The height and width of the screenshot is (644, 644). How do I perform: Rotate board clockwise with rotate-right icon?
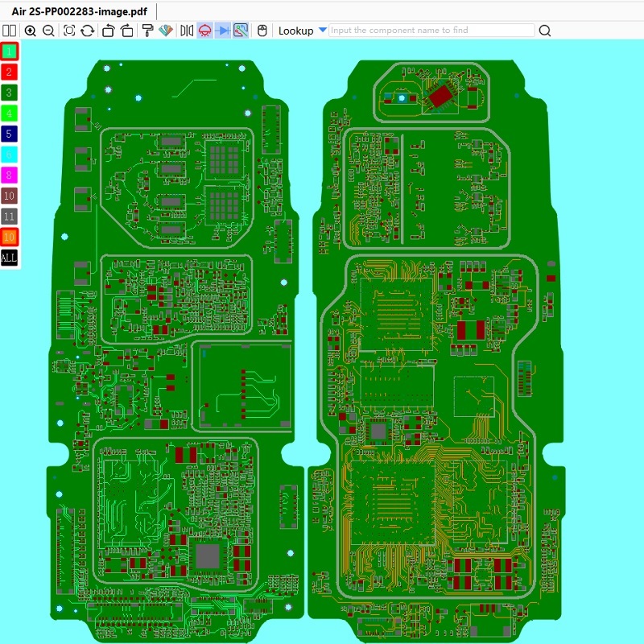tap(127, 31)
